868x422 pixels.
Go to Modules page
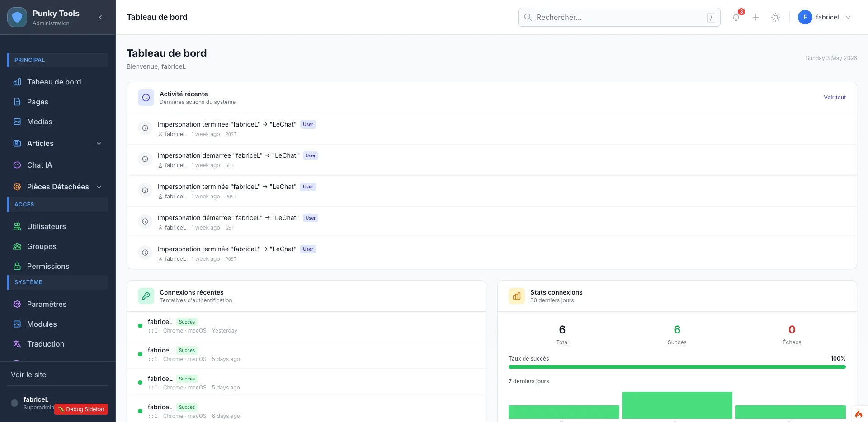pos(58,324)
